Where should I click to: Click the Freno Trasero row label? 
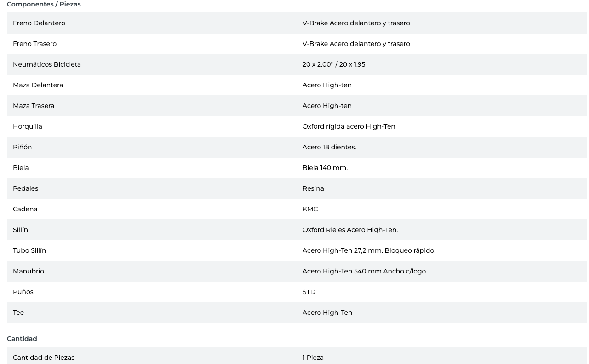click(34, 44)
